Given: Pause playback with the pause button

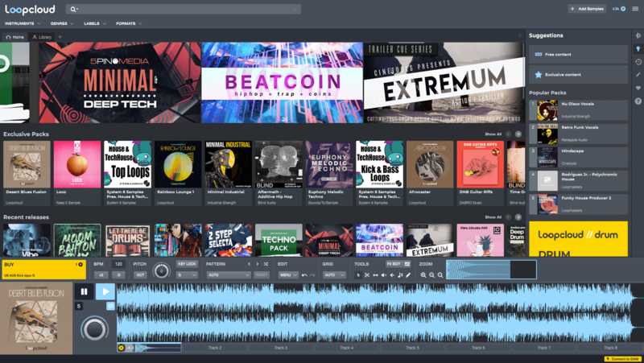Looking at the screenshot, I should click(x=84, y=291).
